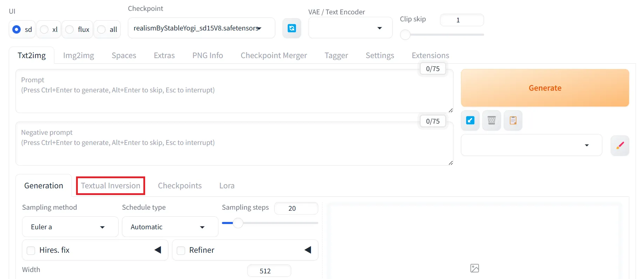Image resolution: width=644 pixels, height=279 pixels.
Task: Select the flux UI radio button
Action: [70, 29]
